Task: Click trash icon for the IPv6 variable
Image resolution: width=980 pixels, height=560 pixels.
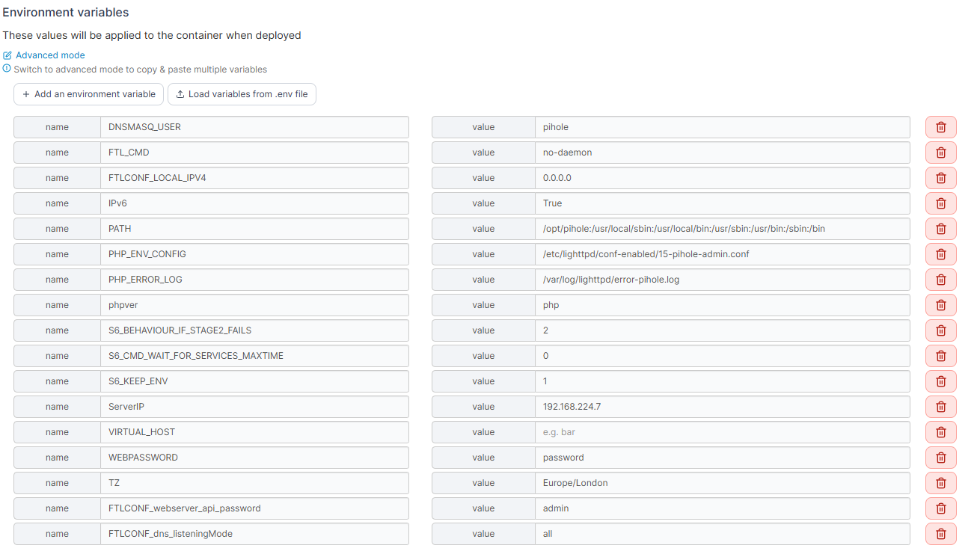Action: point(940,203)
